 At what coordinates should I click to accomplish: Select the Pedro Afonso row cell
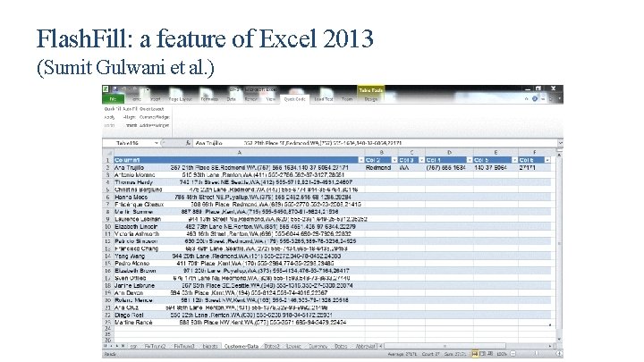239,264
